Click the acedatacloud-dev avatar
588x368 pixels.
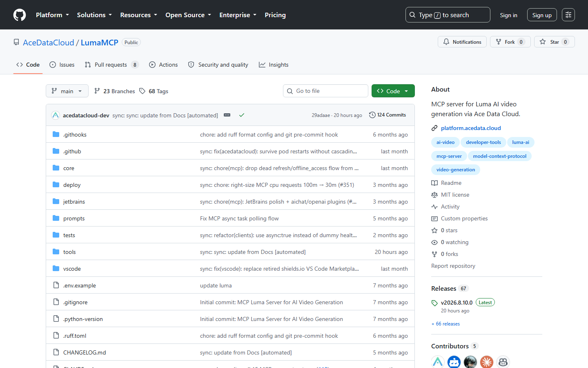point(56,115)
